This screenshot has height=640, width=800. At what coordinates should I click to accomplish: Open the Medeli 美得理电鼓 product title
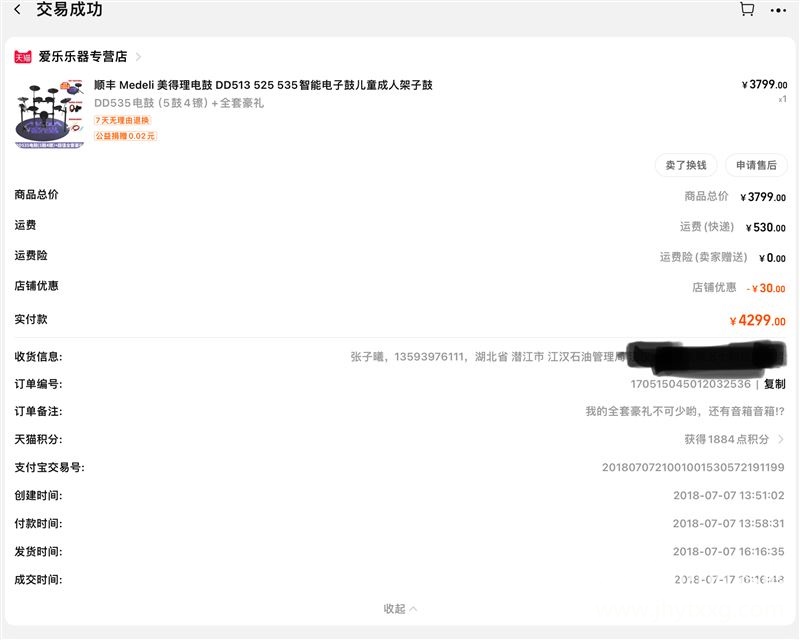pos(263,85)
